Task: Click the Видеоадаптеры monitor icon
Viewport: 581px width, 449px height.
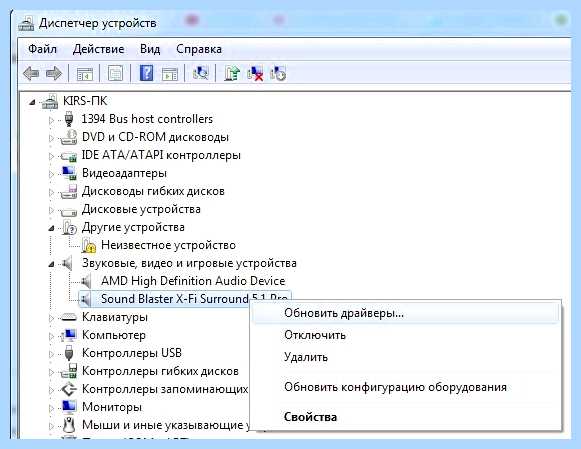Action: (69, 173)
